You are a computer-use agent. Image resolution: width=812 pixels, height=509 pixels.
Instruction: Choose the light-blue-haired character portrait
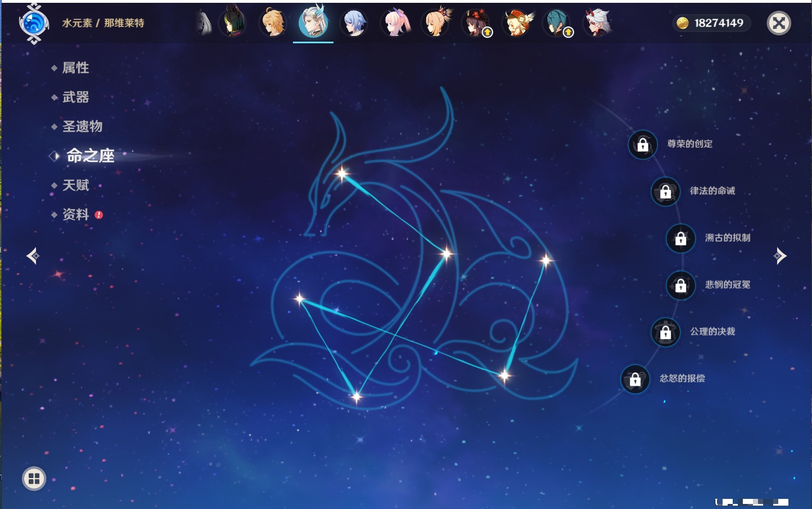(354, 23)
